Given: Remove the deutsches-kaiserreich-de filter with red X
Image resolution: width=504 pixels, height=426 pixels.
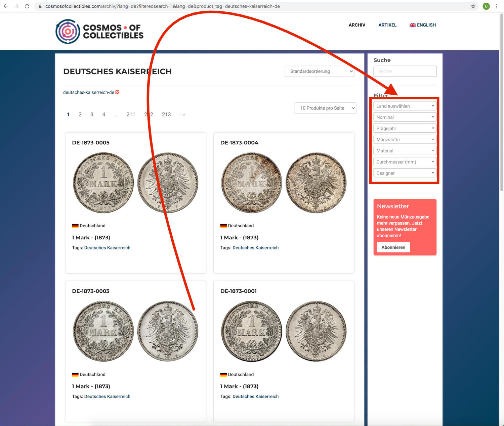Looking at the screenshot, I should (118, 92).
